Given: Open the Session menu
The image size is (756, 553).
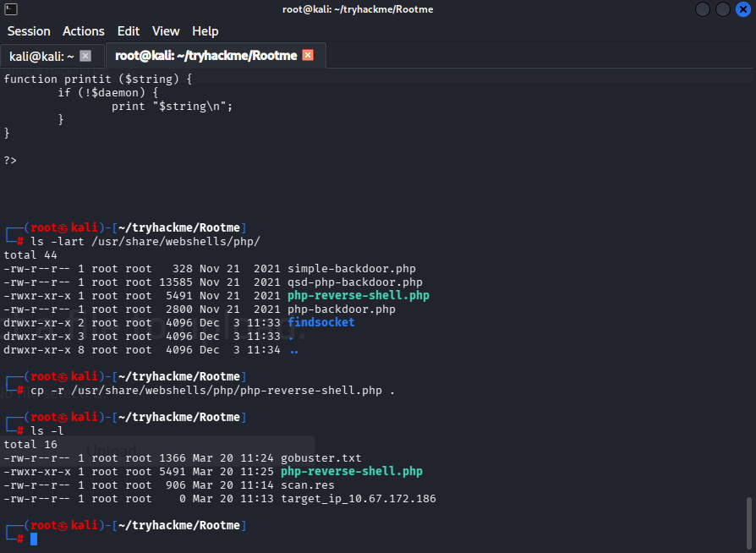Looking at the screenshot, I should [x=29, y=31].
